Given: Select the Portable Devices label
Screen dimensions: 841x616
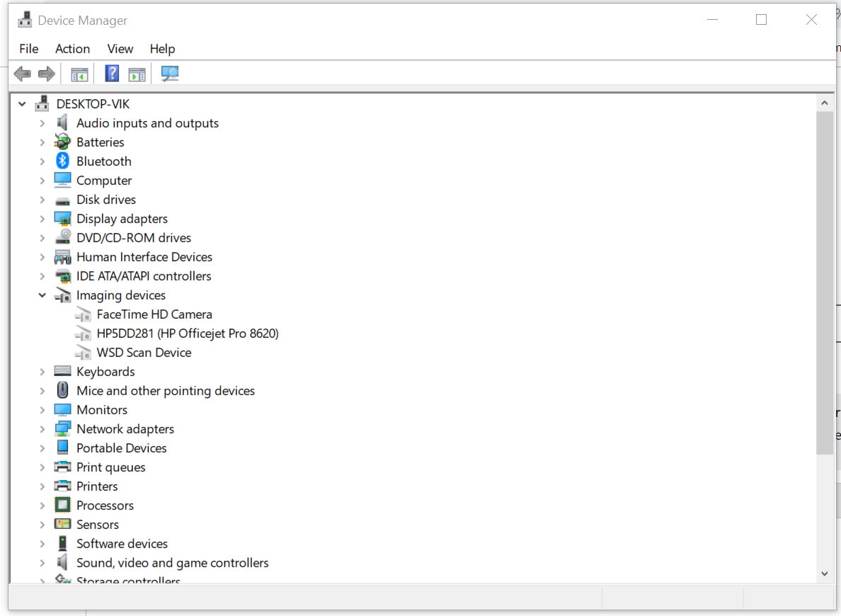Looking at the screenshot, I should [122, 448].
